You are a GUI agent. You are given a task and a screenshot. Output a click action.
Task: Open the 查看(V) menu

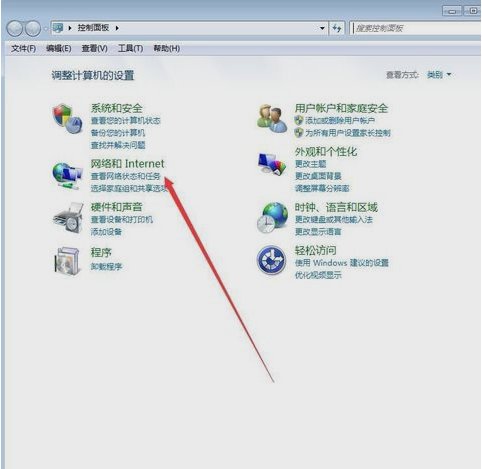coord(94,49)
